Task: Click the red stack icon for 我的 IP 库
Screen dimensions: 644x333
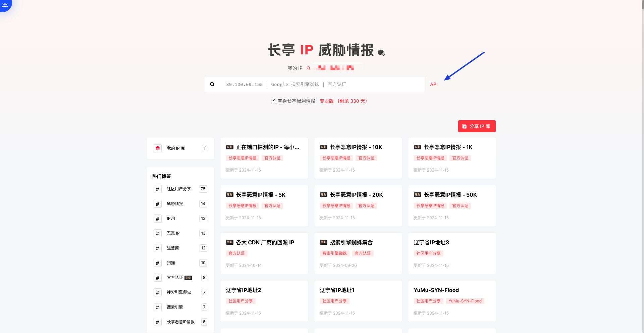Action: [x=158, y=148]
